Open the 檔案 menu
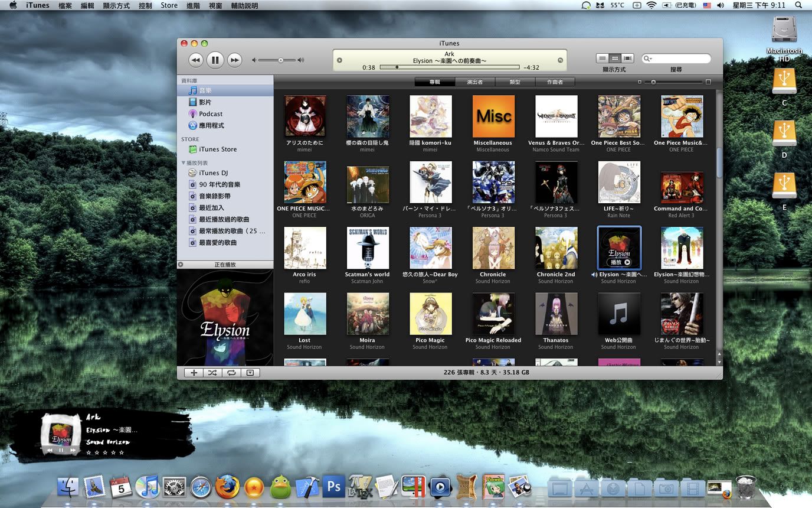Image resolution: width=812 pixels, height=508 pixels. pyautogui.click(x=66, y=5)
